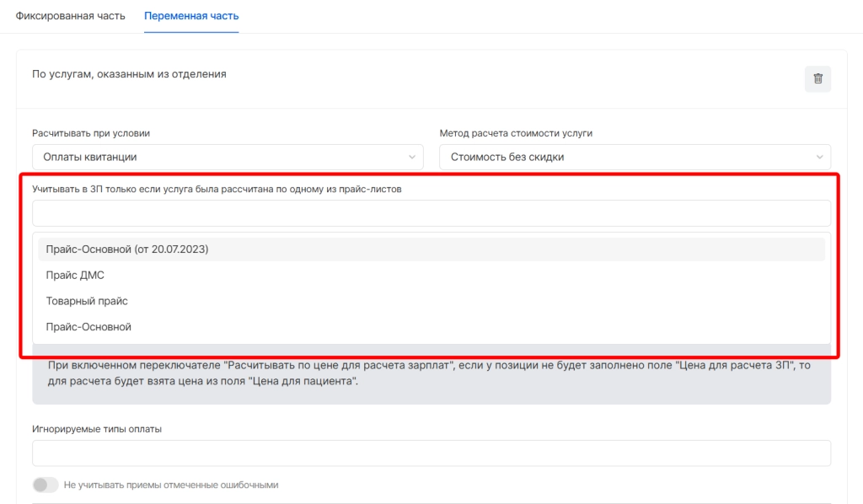Pick Товарный прайс in the dropdown list

pyautogui.click(x=87, y=301)
